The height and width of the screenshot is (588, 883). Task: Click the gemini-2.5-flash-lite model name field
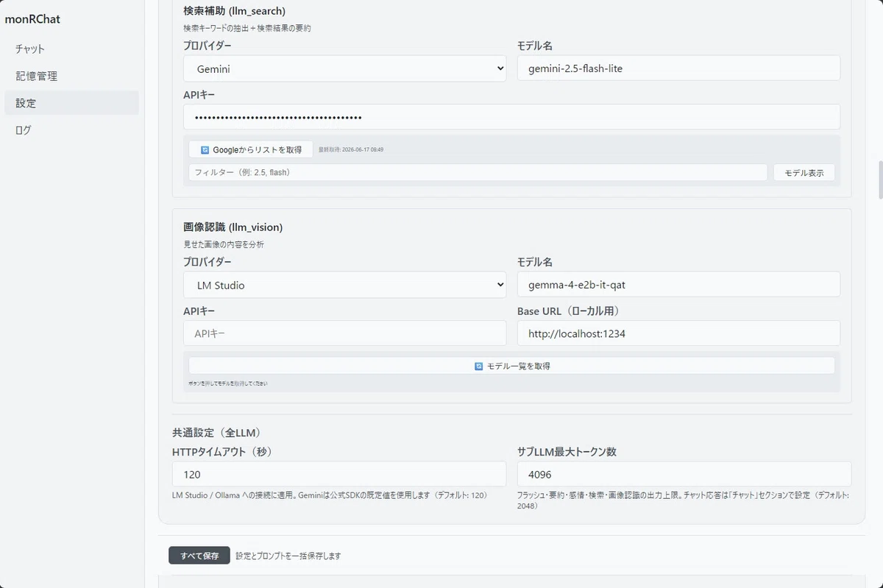(678, 68)
